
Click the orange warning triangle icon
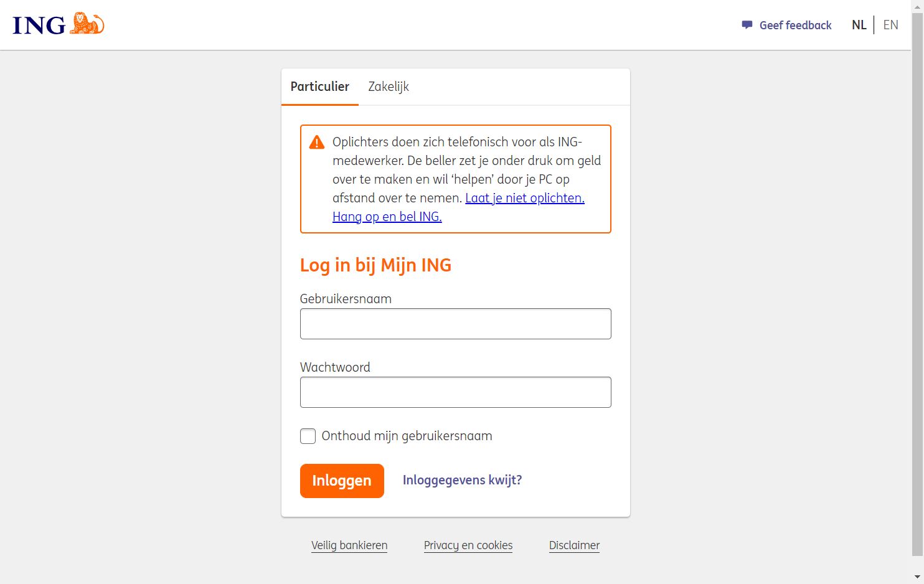[317, 143]
